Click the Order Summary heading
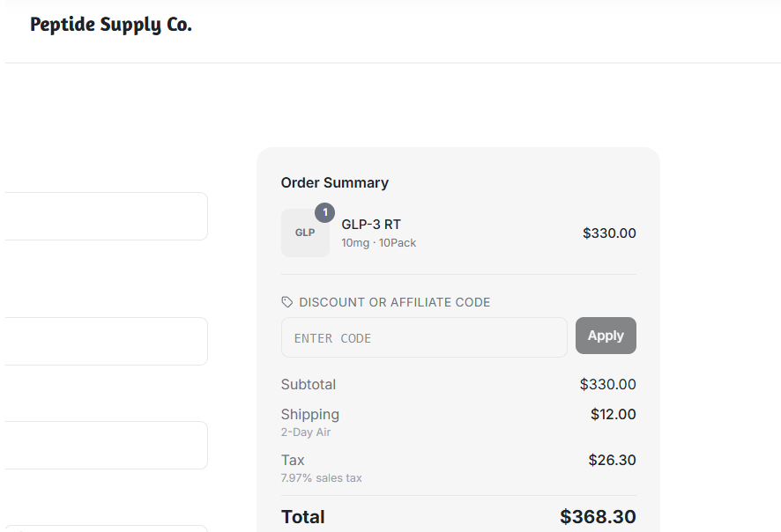Viewport: 781px width, 532px height. tap(335, 182)
